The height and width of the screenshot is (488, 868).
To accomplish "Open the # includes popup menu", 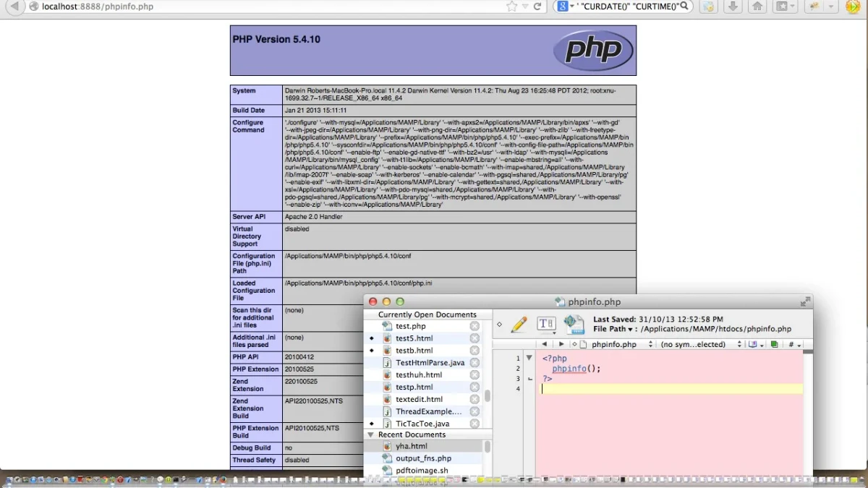I will (794, 344).
